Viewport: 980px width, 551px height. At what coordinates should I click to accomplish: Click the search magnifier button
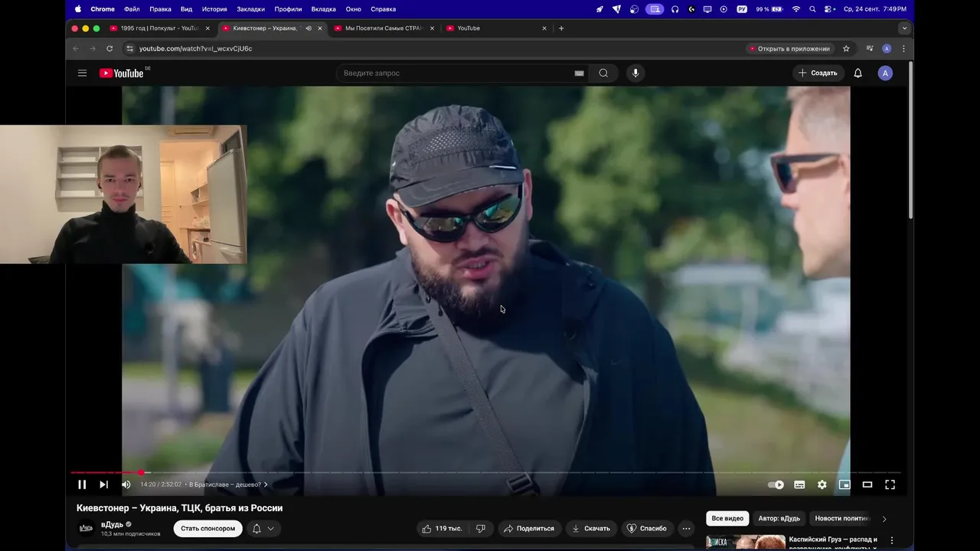(603, 73)
